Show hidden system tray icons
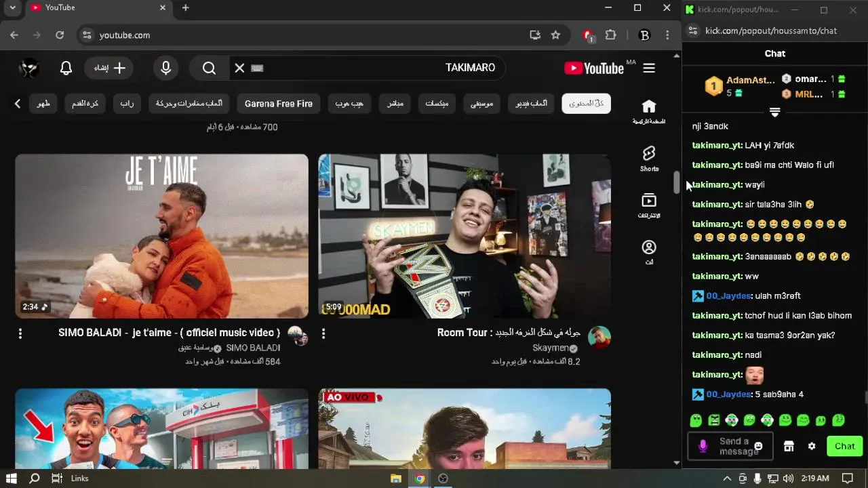 pyautogui.click(x=727, y=479)
